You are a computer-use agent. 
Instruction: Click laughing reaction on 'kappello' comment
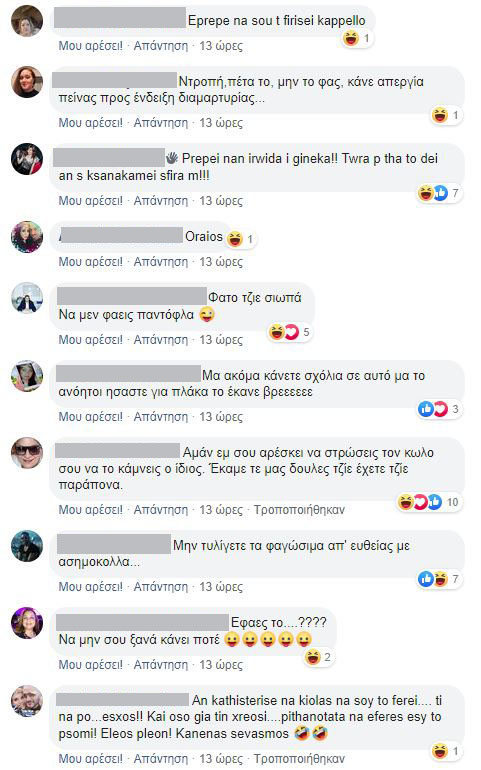[351, 38]
